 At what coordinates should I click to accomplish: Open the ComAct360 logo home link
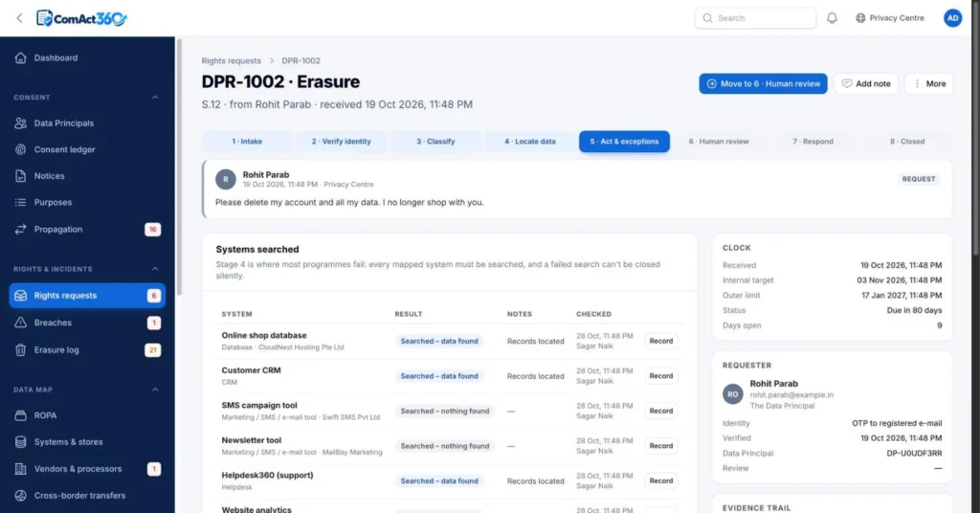[81, 18]
